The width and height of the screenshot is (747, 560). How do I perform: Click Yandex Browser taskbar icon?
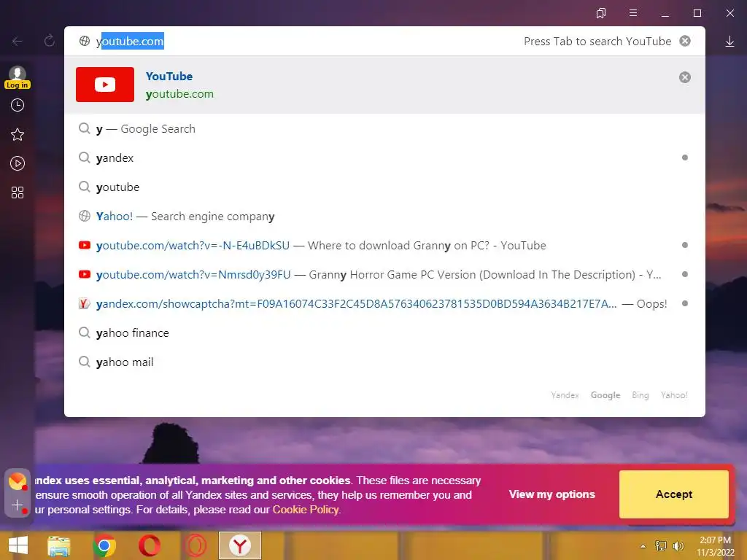coord(240,545)
